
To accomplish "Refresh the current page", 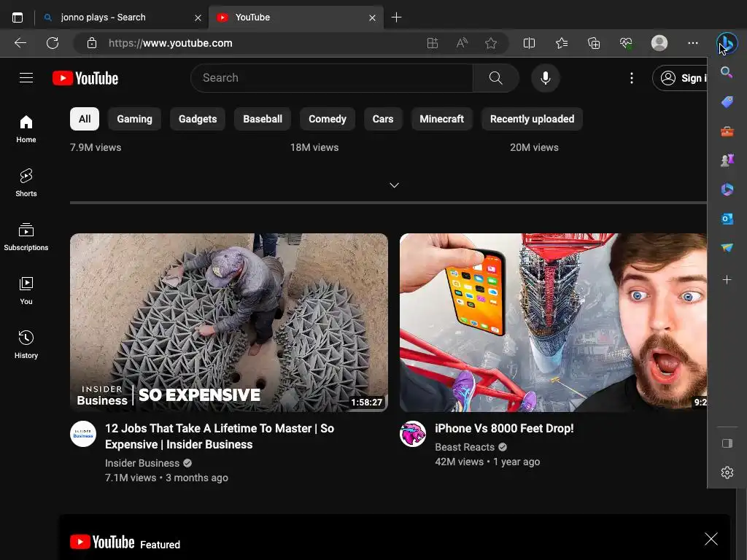I will [53, 43].
